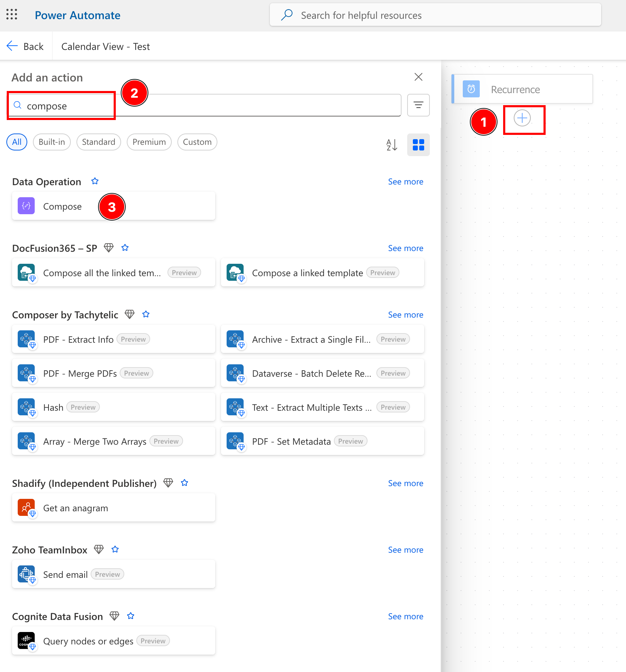Favorite Shadify (Independent Publisher) star
Viewport: 626px width, 672px height.
point(184,483)
